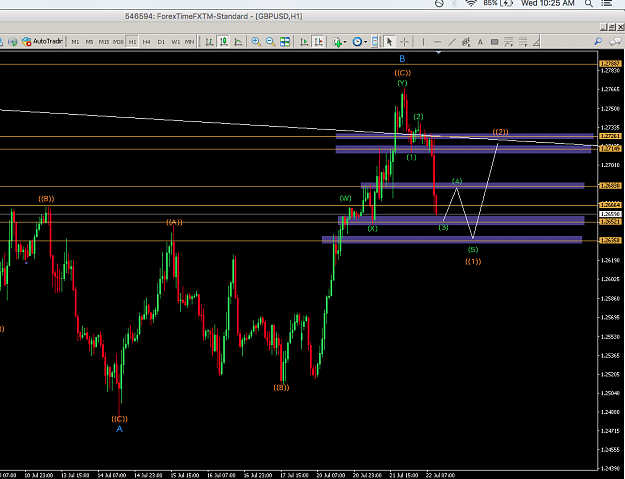Toggle the AutoTrading button

pyautogui.click(x=42, y=41)
